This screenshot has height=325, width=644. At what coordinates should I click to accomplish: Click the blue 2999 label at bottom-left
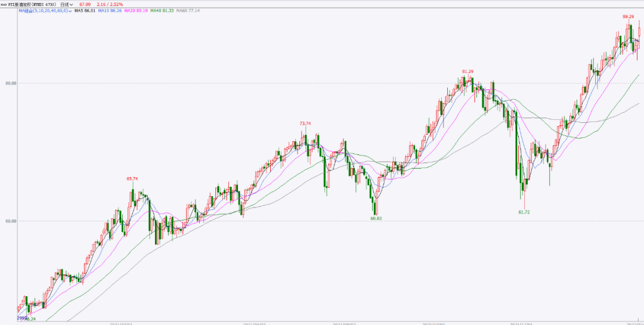(22, 318)
